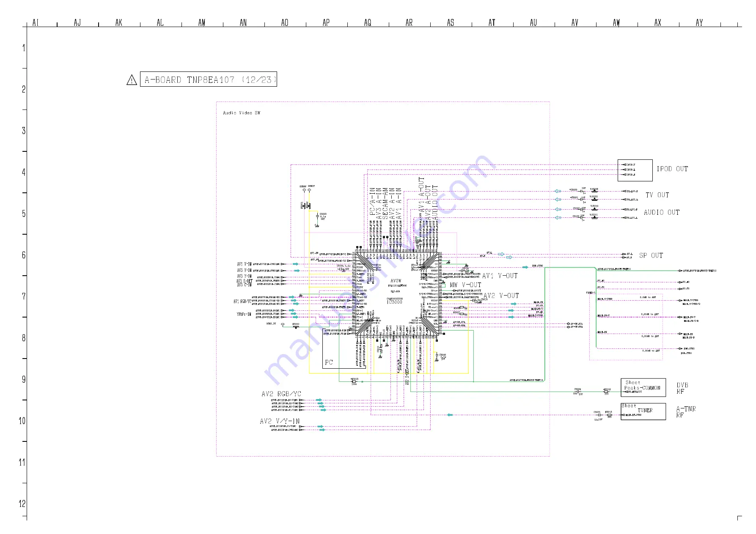The image size is (756, 534).
Task: Click the 'SP OUT' label
Action: (651, 255)
